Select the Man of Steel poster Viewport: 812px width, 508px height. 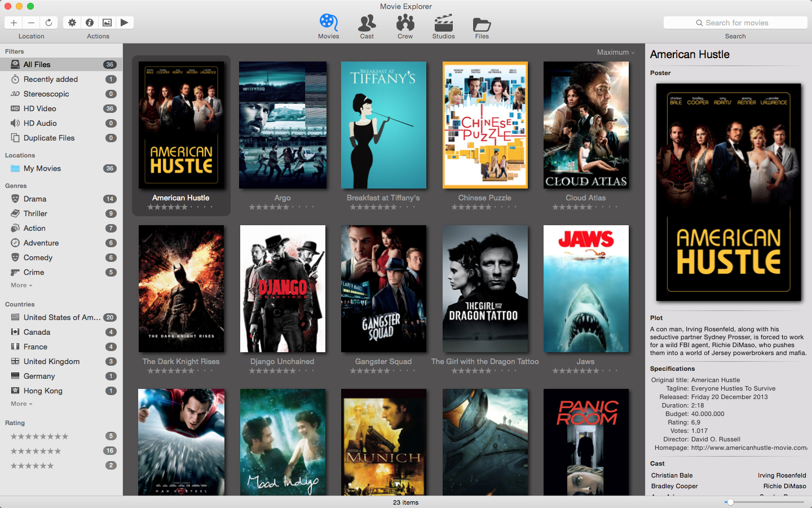tap(181, 442)
